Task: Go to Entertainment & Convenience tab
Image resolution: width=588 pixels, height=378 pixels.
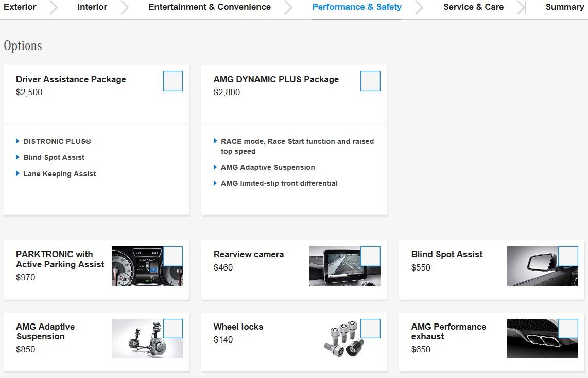Action: 210,7
